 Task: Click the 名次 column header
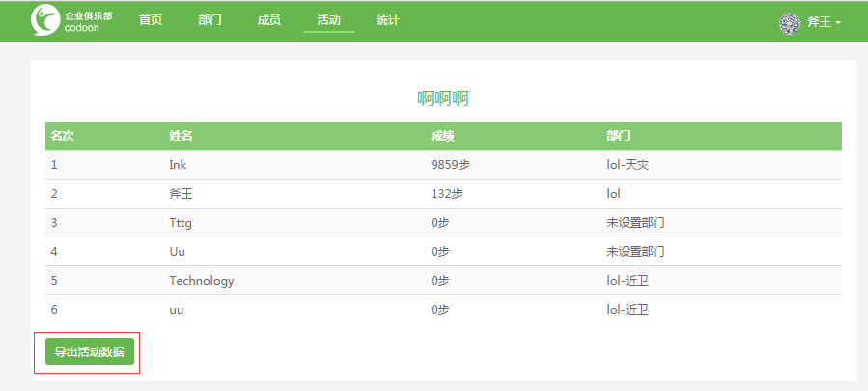[62, 136]
